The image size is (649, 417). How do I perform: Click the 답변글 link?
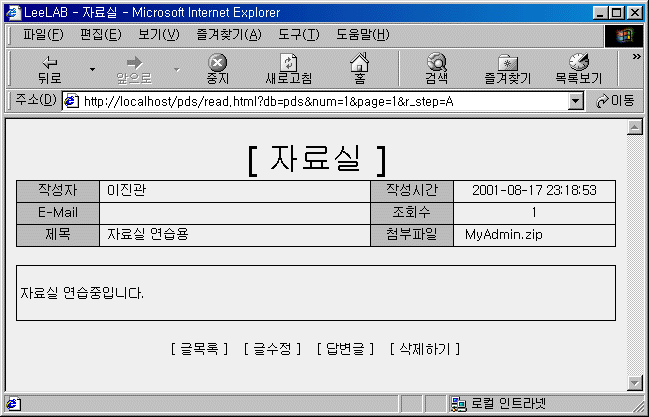pyautogui.click(x=345, y=349)
